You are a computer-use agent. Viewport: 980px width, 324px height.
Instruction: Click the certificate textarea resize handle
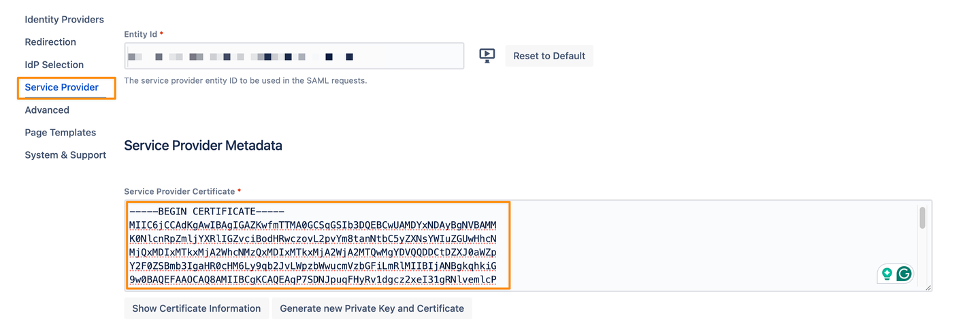928,288
